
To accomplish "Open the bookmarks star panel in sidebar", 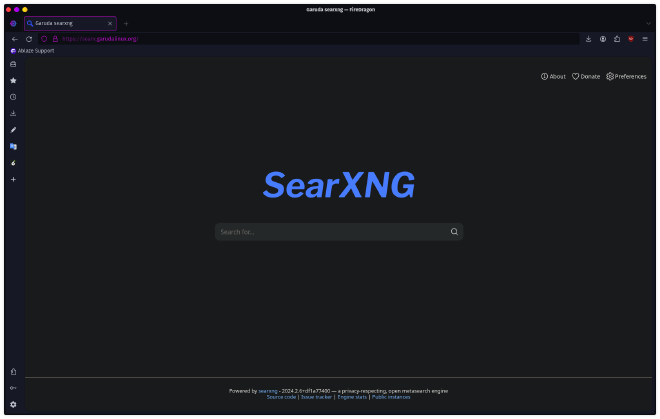I will [13, 80].
